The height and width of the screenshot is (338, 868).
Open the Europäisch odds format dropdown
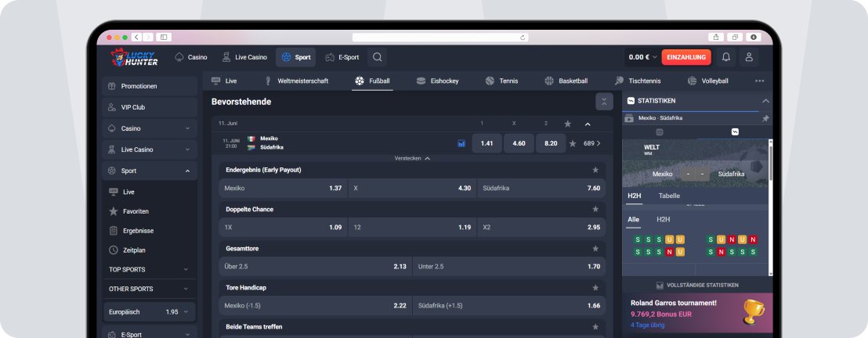pyautogui.click(x=150, y=312)
